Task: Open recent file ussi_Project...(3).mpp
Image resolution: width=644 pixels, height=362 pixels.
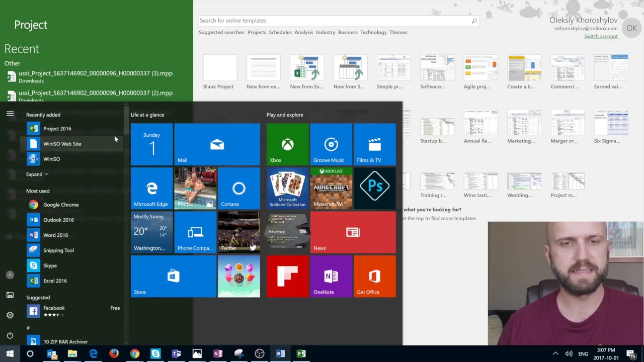Action: [96, 76]
